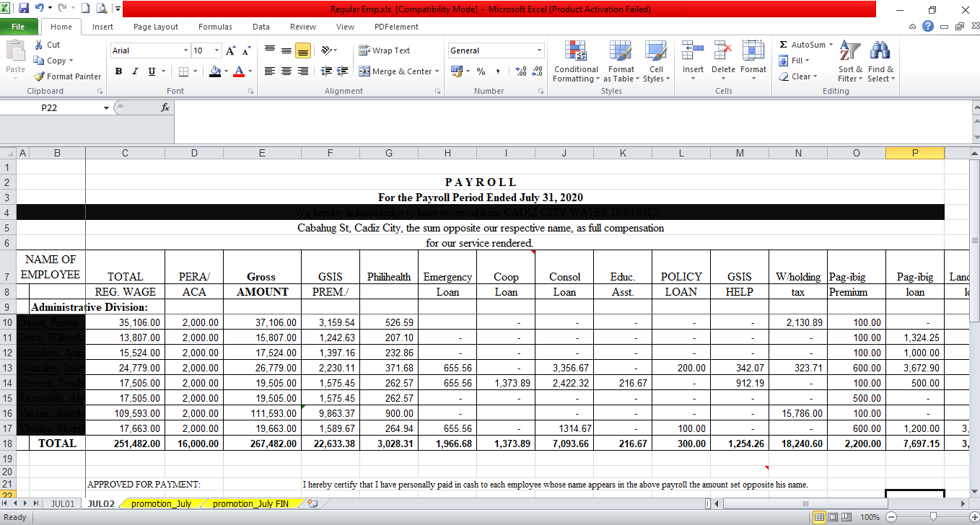Create a new blank workbook
980x525 pixels.
(x=84, y=9)
